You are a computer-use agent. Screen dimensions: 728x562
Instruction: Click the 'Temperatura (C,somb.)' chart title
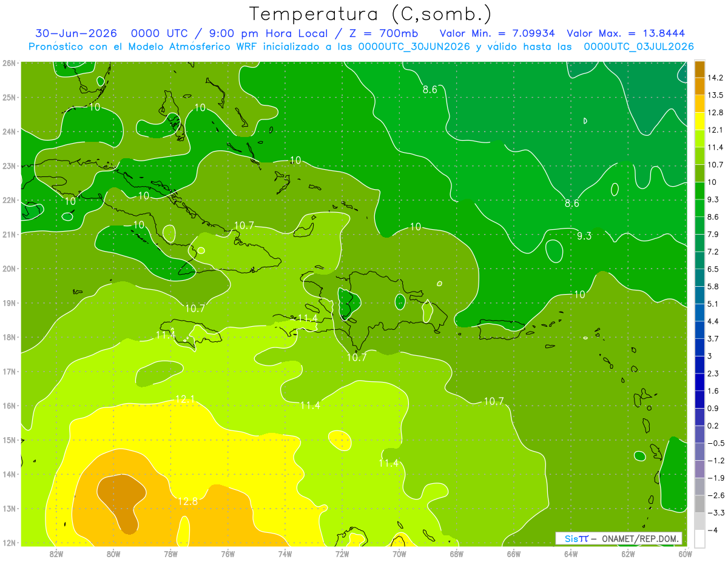pos(370,13)
